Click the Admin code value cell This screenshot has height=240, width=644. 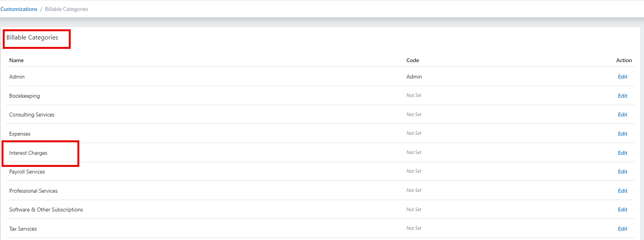coord(414,77)
